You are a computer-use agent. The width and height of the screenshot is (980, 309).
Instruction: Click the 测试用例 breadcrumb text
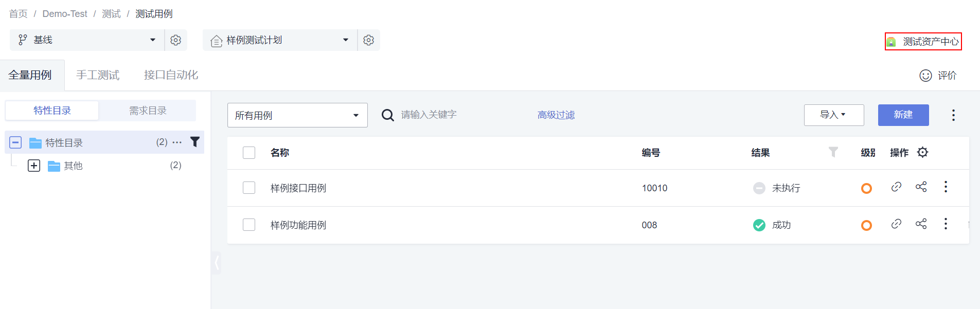154,14
